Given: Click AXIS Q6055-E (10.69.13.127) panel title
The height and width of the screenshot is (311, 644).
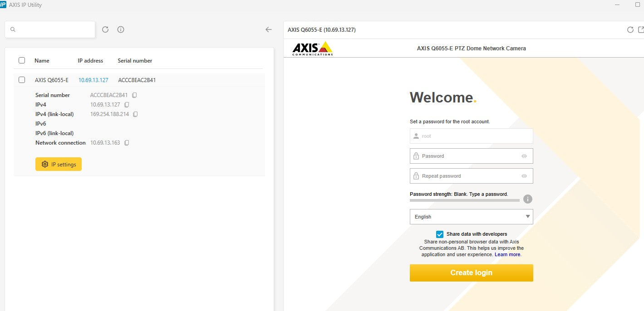Looking at the screenshot, I should [321, 30].
